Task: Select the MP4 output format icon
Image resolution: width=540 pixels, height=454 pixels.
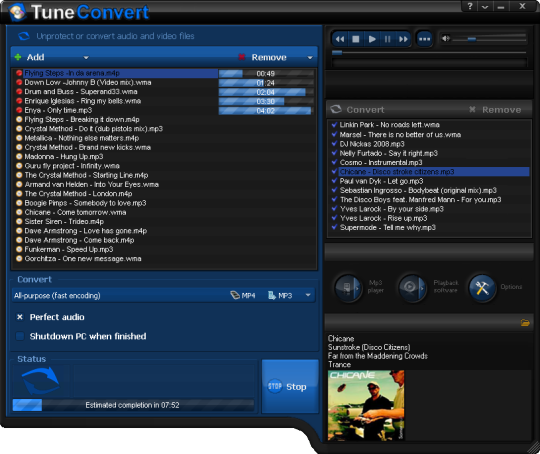Action: [x=243, y=296]
